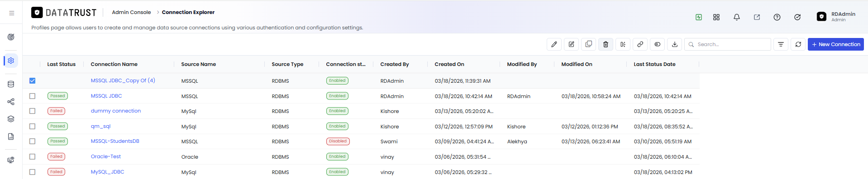The height and width of the screenshot is (179, 868).
Task: Open the filter icon beside search
Action: (781, 44)
